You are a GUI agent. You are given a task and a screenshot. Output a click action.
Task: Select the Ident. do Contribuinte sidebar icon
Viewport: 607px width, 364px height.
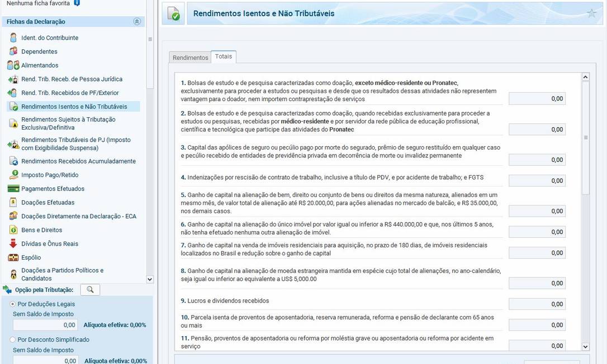(x=12, y=37)
